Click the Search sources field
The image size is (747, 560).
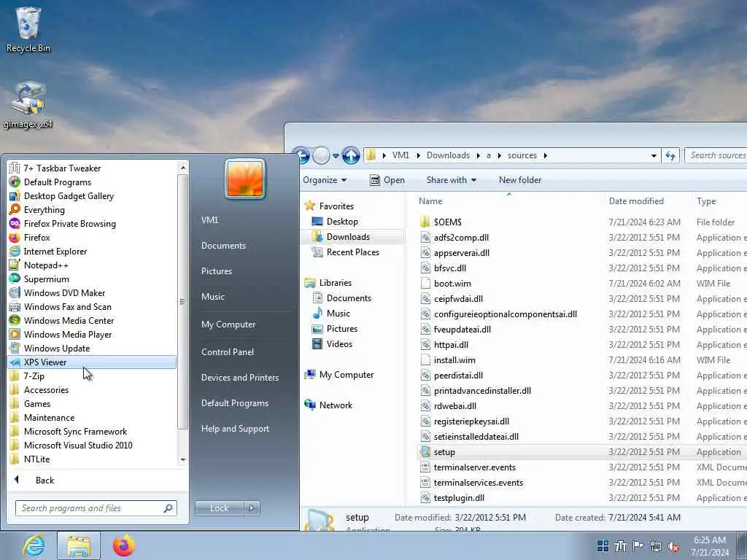[x=716, y=155]
